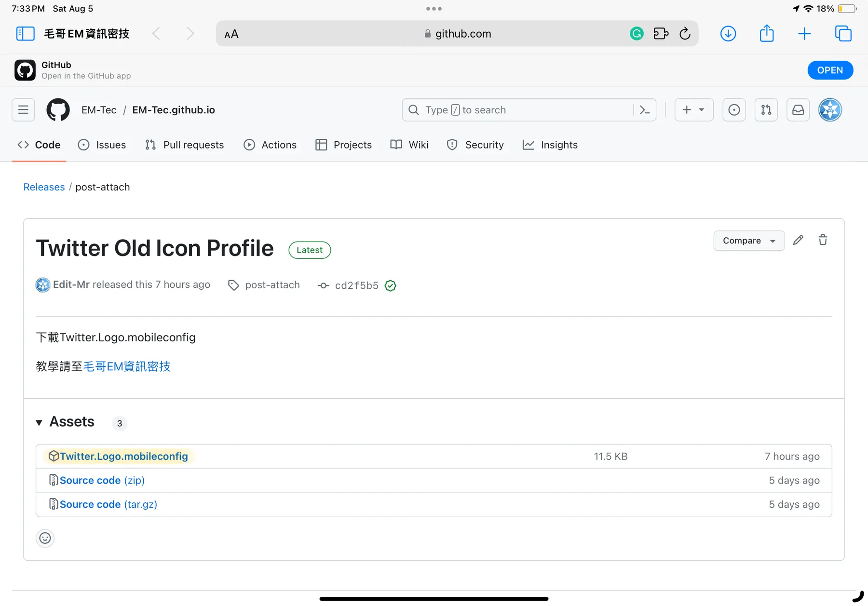
Task: Open the Wiki tab
Action: click(x=409, y=145)
